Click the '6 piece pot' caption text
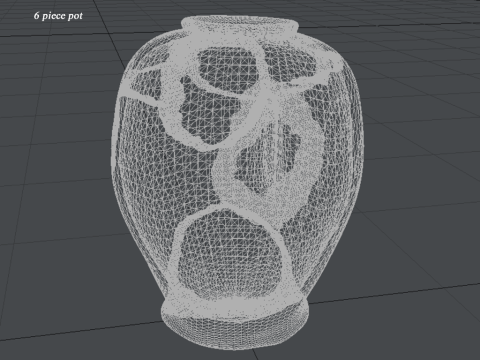 pyautogui.click(x=58, y=16)
